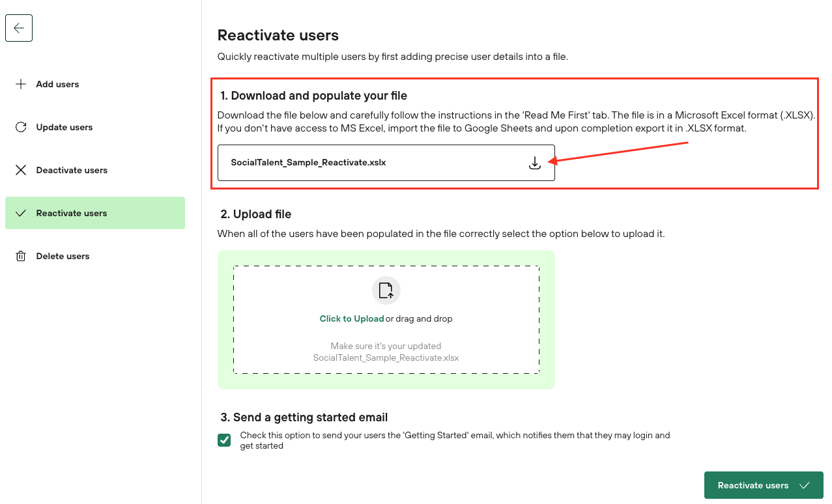Viewport: 832px width, 504px height.
Task: Select Deactivate users in the sidebar
Action: [72, 170]
